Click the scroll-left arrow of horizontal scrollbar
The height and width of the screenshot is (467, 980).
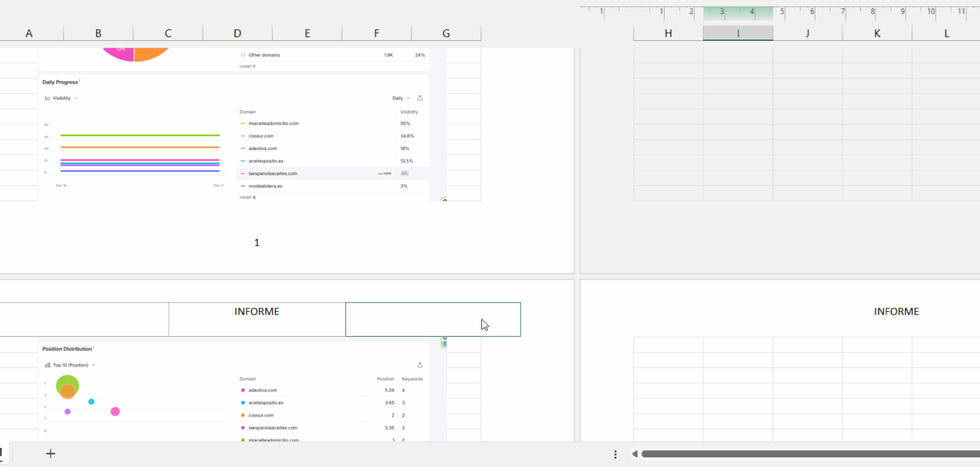click(635, 454)
